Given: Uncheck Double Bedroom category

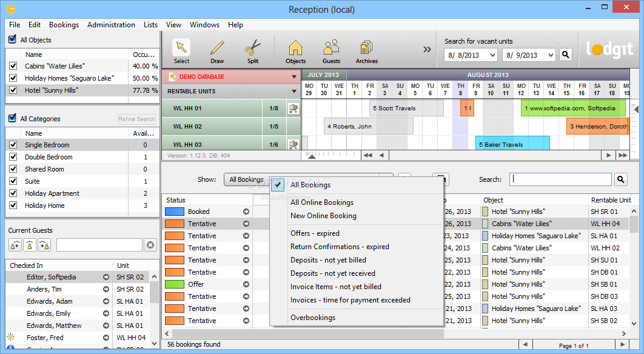Looking at the screenshot, I should pyautogui.click(x=13, y=157).
